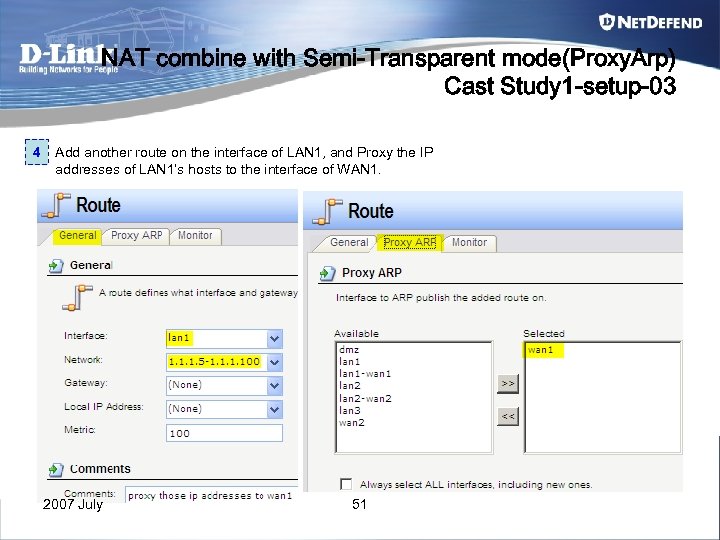Image resolution: width=720 pixels, height=540 pixels.
Task: Remove interface from Selected with << button
Action: tap(507, 416)
